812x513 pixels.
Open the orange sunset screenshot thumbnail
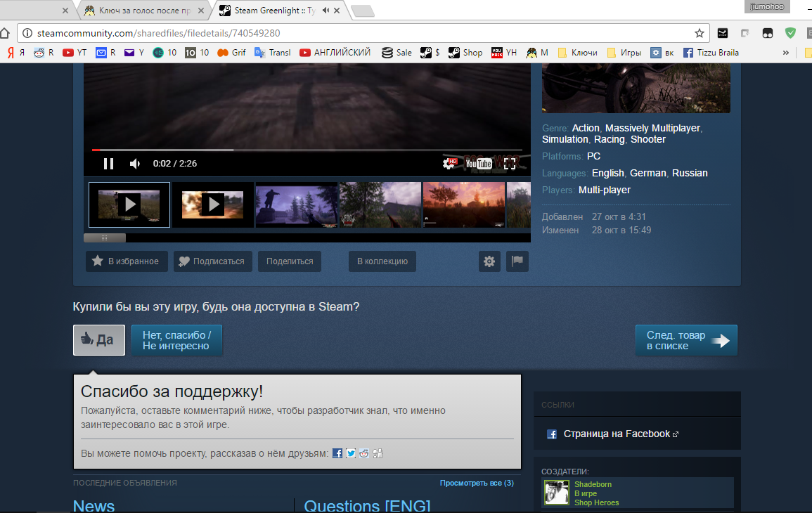pyautogui.click(x=463, y=204)
